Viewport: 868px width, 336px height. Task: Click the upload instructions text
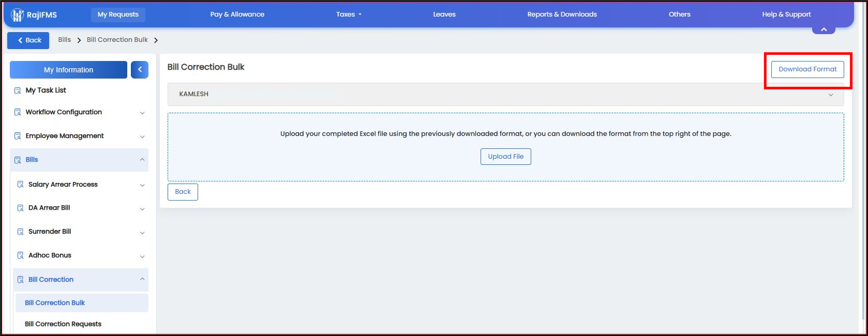point(505,134)
